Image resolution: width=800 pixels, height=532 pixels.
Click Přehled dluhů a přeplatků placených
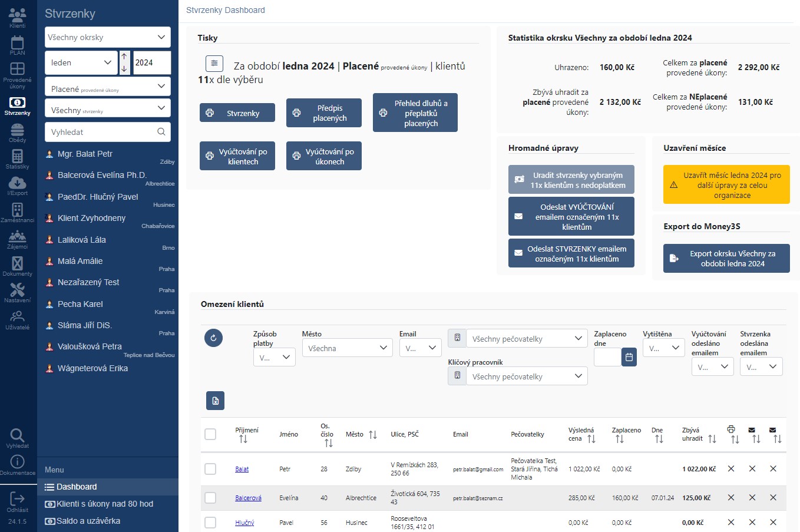click(415, 113)
